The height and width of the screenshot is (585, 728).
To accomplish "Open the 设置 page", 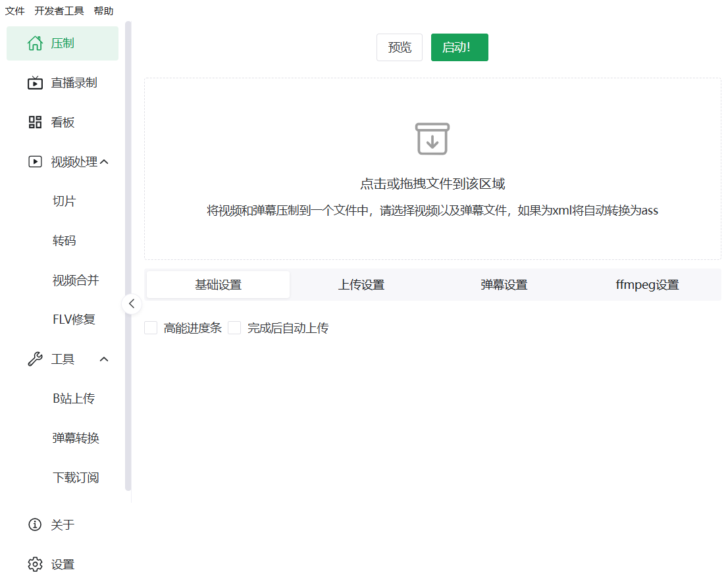I will (63, 564).
